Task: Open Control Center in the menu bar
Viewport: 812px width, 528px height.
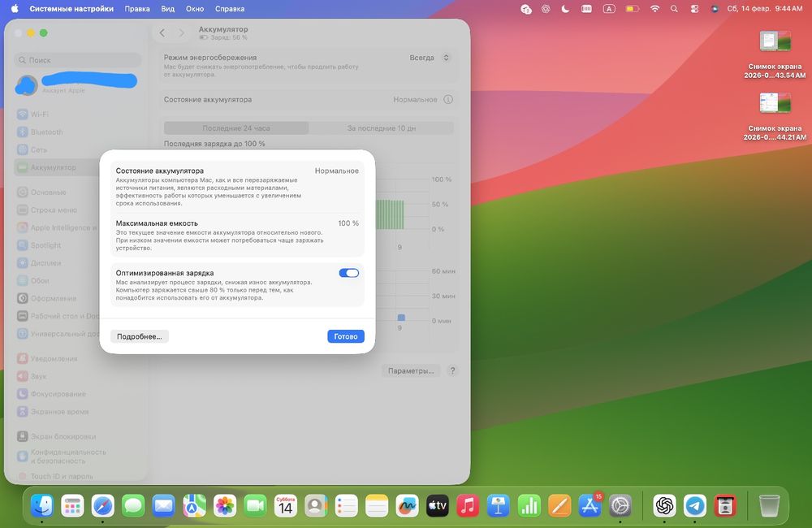Action: click(694, 9)
